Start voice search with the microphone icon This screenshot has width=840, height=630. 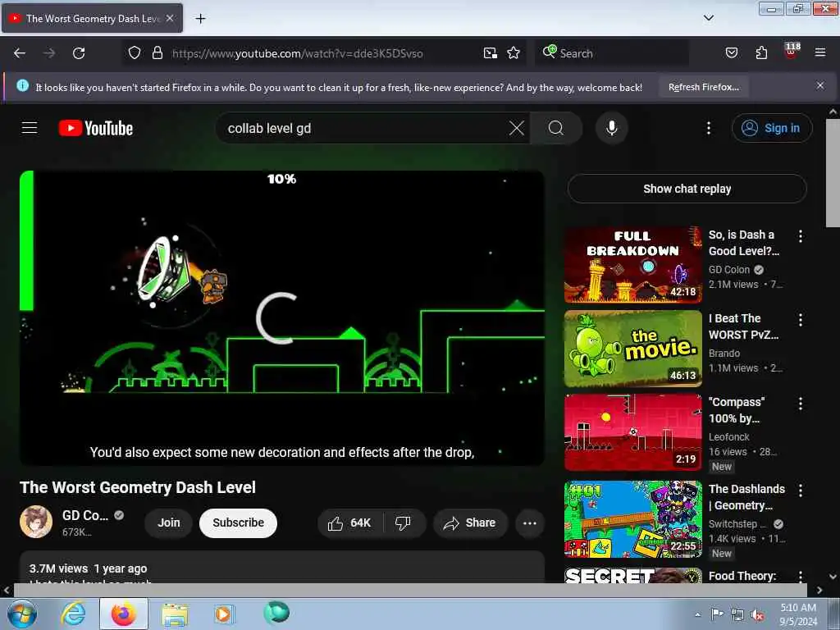coord(612,128)
